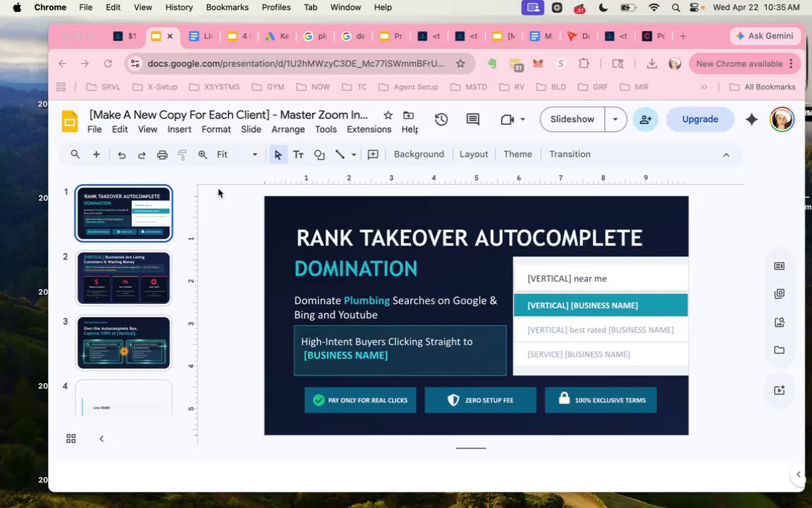This screenshot has height=508, width=812.
Task: Bookmark this page with the star
Action: (460, 64)
